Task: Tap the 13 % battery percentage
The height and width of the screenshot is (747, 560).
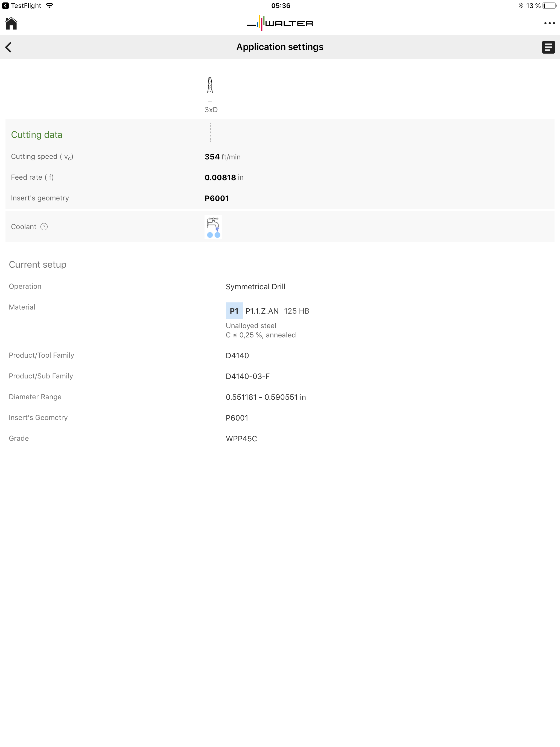Action: 533,6
